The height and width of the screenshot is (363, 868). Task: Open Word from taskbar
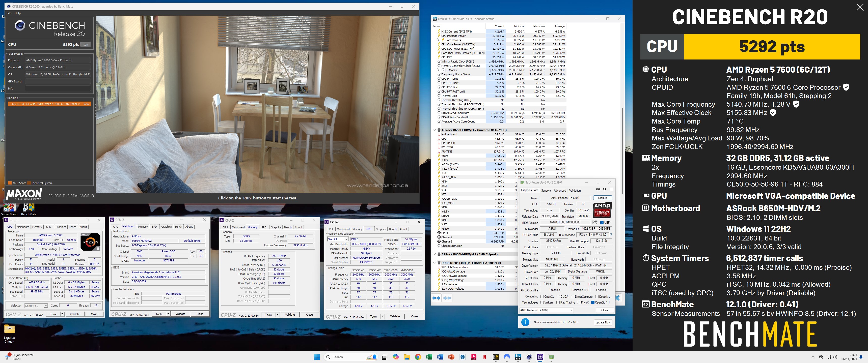tap(440, 357)
